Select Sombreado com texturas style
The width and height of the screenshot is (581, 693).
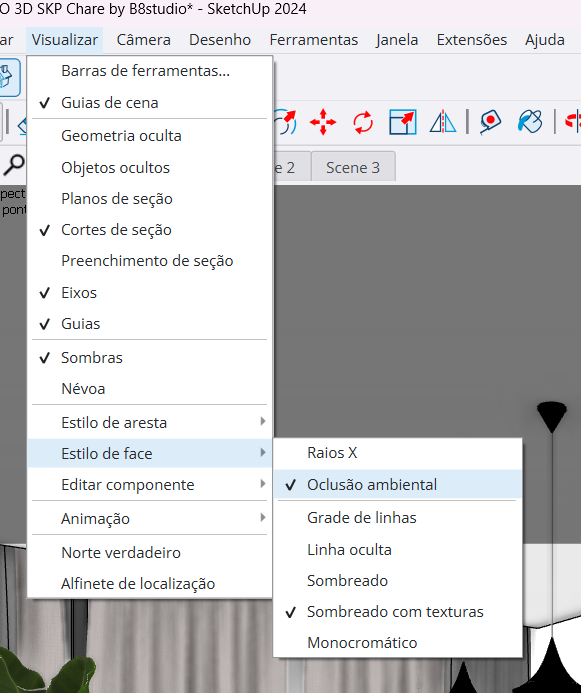(398, 612)
